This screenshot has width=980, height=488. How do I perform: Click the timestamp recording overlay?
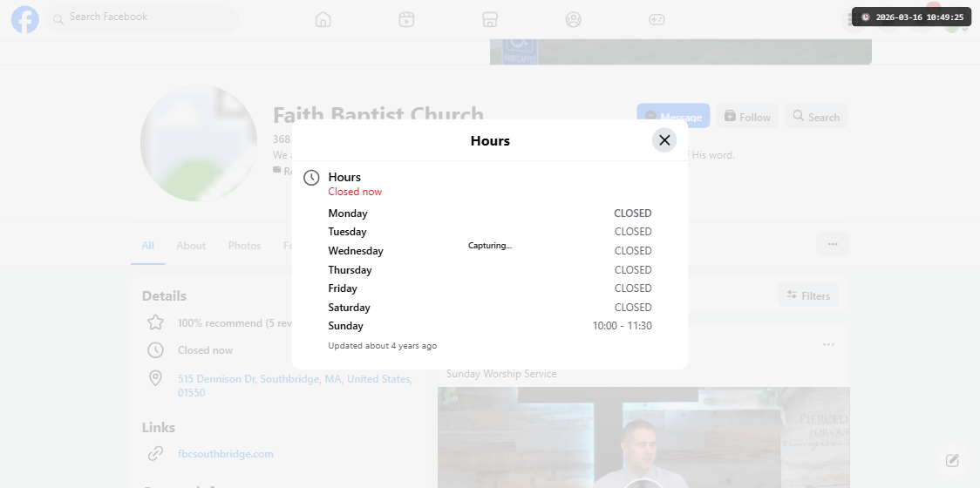click(x=912, y=17)
